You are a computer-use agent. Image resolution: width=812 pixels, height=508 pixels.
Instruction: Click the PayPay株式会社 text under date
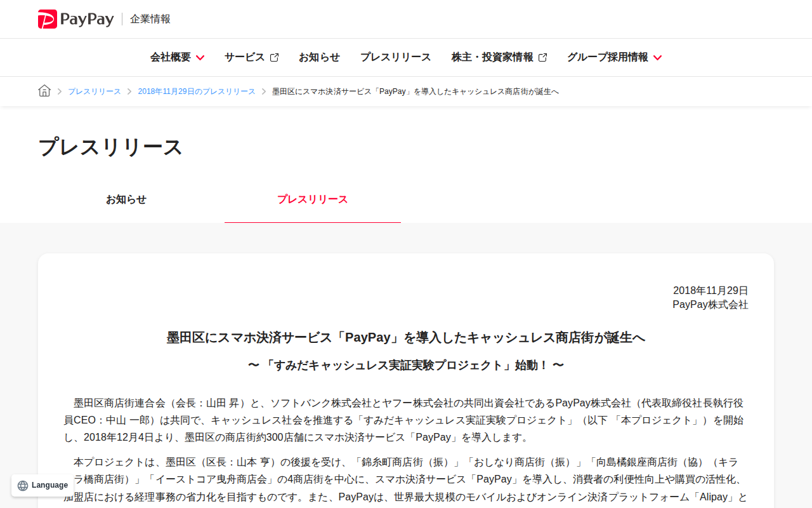coord(710,305)
